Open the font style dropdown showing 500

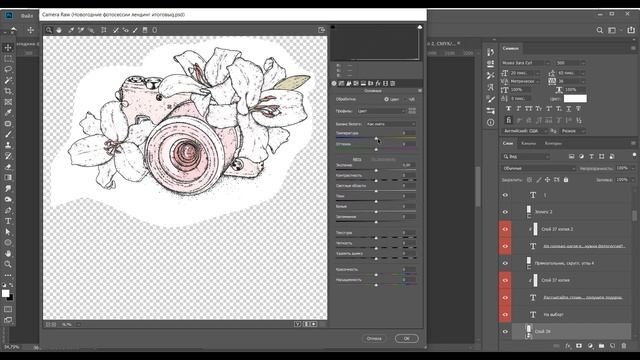click(571, 63)
